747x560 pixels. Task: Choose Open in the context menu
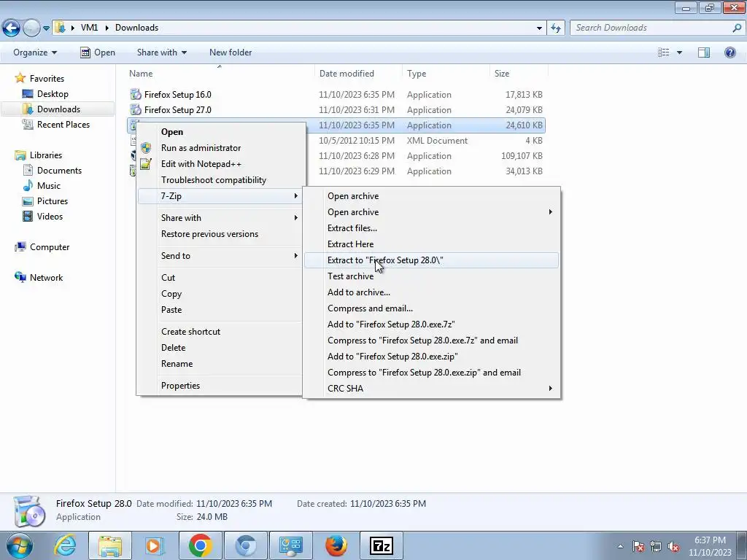tap(220, 132)
